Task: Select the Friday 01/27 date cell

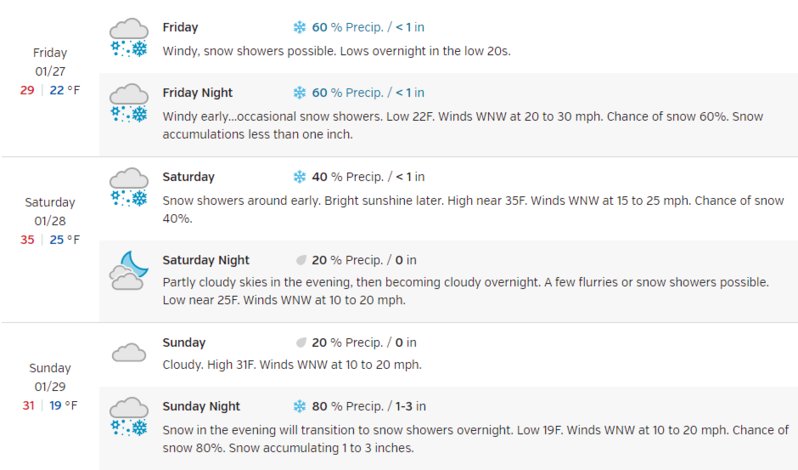Action: coord(50,72)
